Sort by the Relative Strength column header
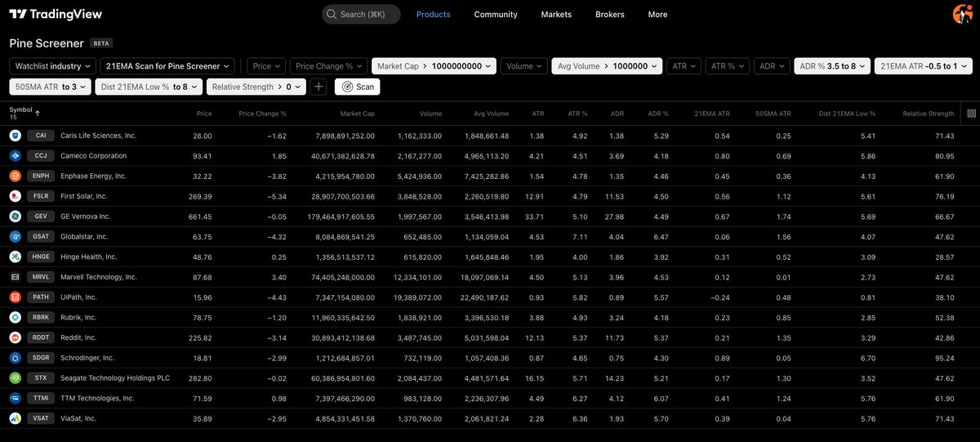The image size is (980, 442). (929, 114)
